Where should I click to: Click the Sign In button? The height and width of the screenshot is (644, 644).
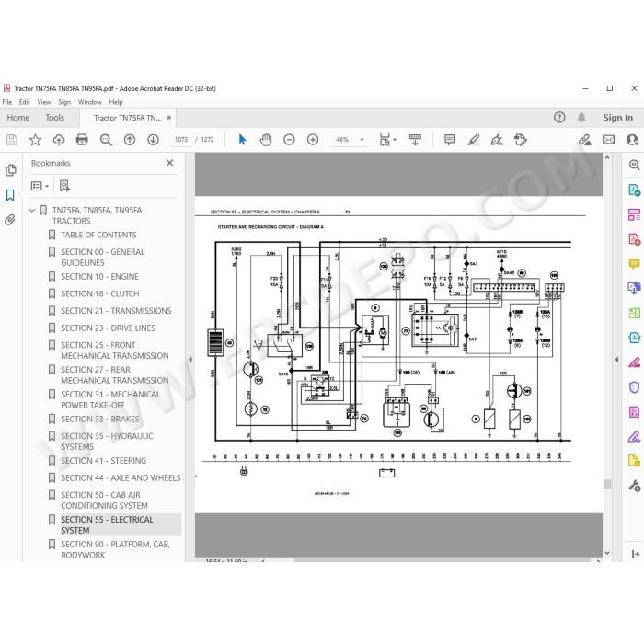[x=617, y=118]
